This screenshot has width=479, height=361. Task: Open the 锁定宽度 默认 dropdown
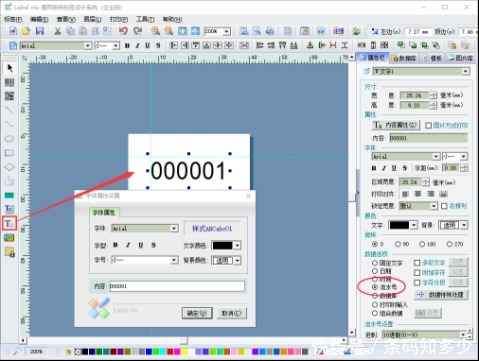coord(433,206)
